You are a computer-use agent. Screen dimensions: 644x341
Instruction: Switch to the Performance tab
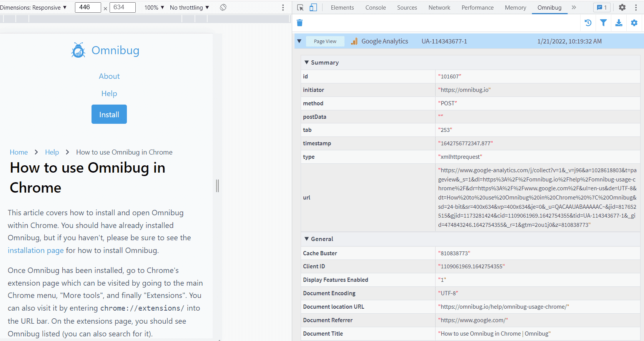coord(478,7)
